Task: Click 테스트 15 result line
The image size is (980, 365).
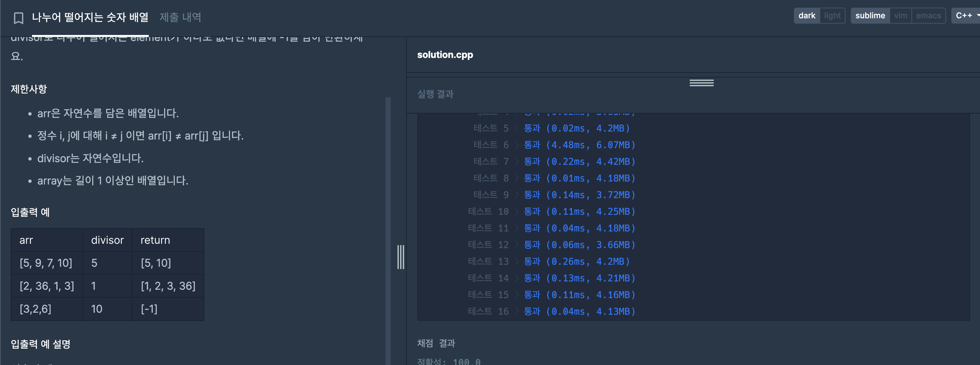Action: (x=552, y=295)
